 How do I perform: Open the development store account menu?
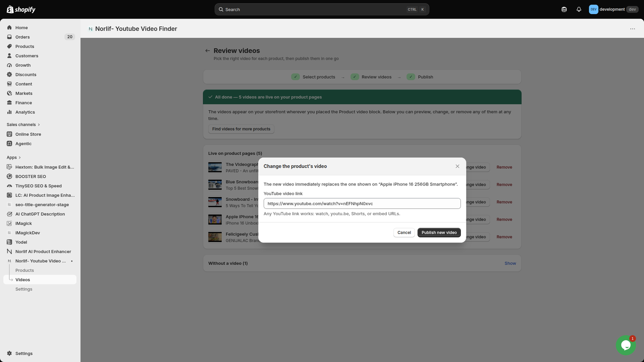click(x=613, y=9)
